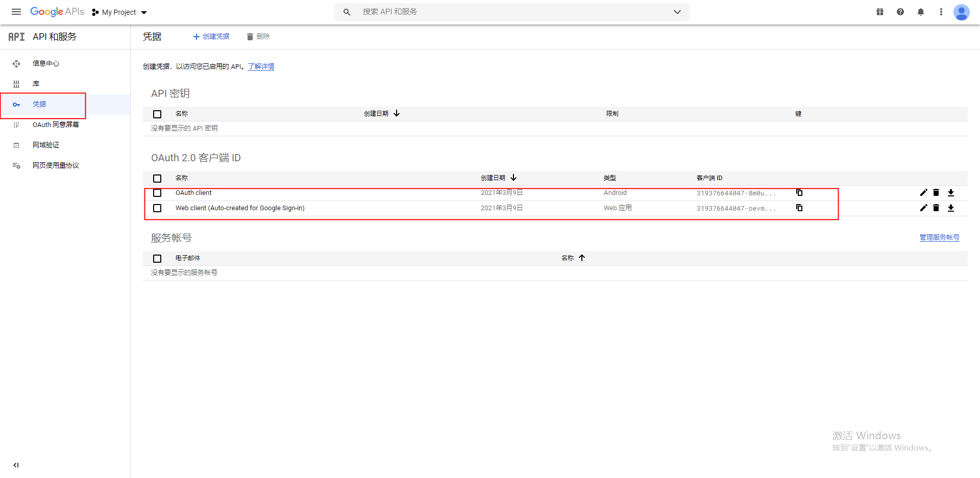Click the 创建凭据 button
Viewport: 980px width, 478px height.
point(211,36)
